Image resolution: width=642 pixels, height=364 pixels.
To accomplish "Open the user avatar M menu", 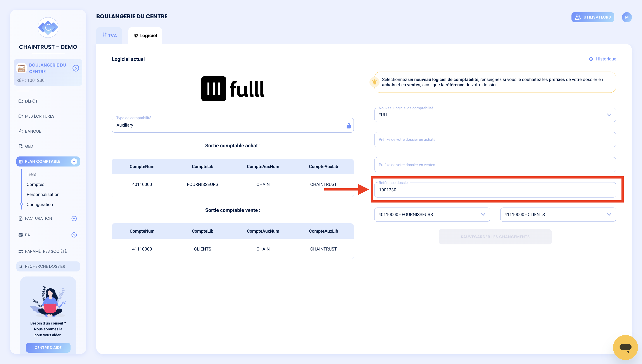I will (x=627, y=17).
